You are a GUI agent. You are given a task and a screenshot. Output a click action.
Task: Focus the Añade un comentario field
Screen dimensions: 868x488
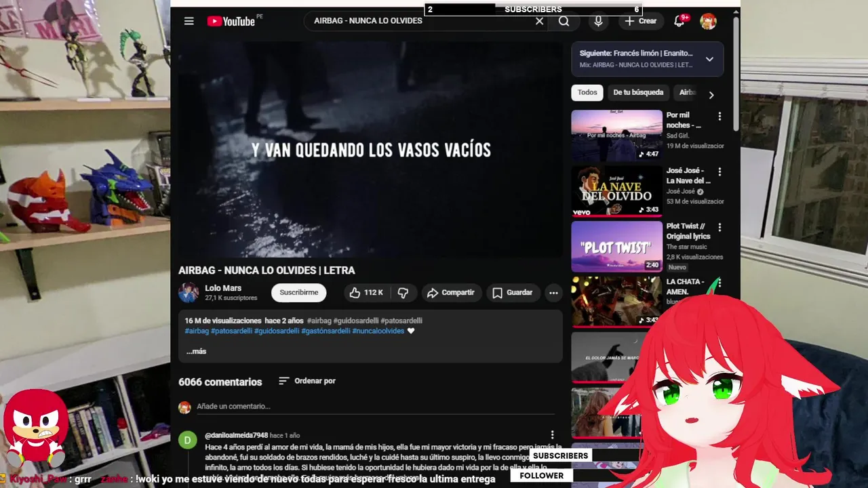(x=375, y=407)
